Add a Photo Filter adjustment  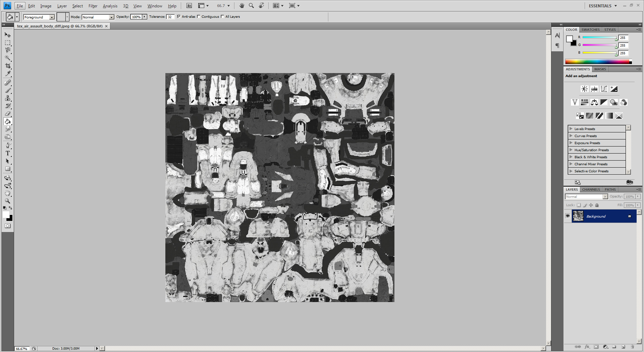coord(614,102)
